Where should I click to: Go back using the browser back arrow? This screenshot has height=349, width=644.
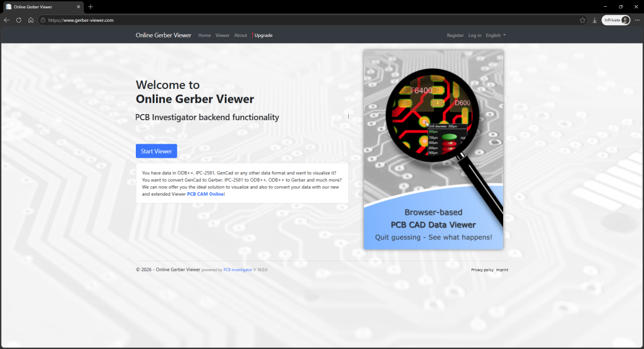tap(7, 20)
